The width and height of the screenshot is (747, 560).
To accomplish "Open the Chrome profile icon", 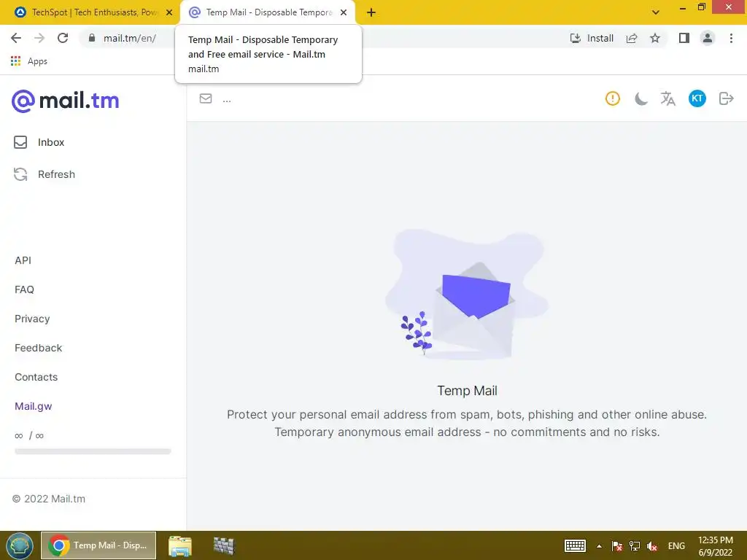I will (708, 38).
